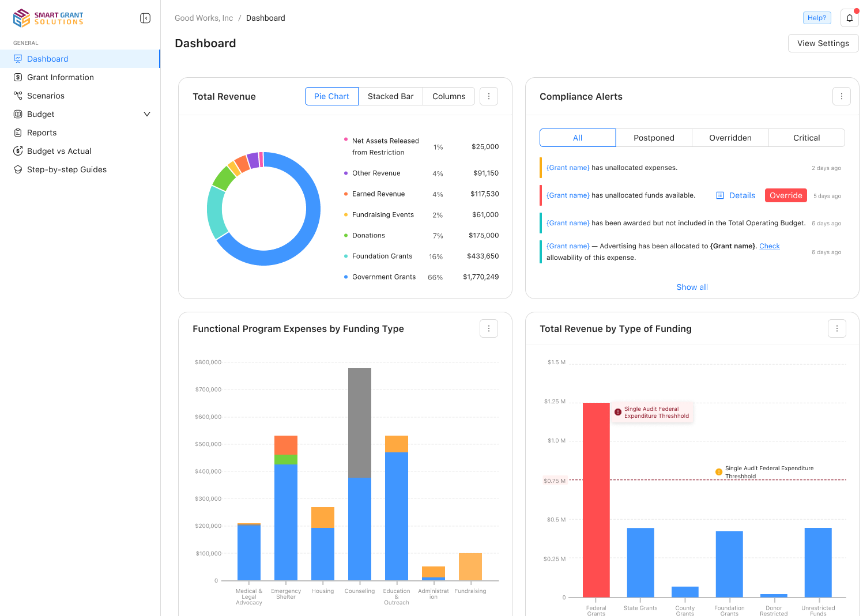Switch chart view to Columns
Screen dimensions: 863x616
click(449, 96)
